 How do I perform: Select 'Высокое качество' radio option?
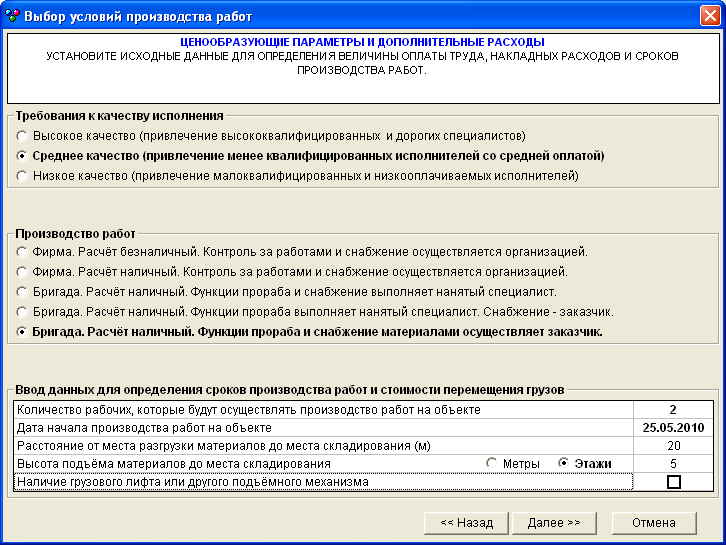pyautogui.click(x=23, y=135)
